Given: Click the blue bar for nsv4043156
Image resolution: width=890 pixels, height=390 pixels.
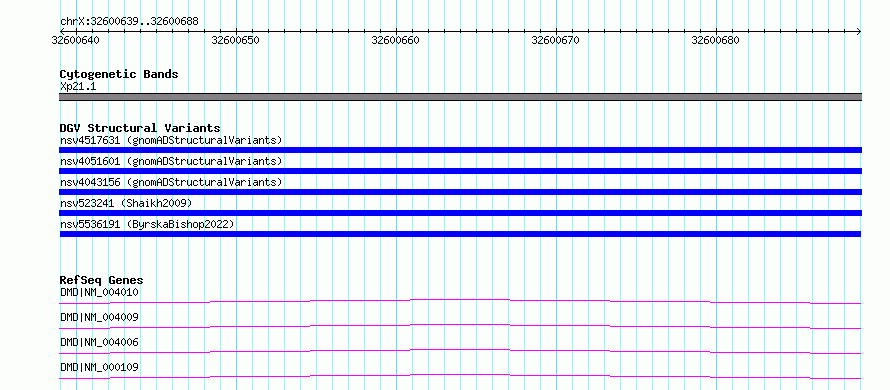Looking at the screenshot, I should coord(460,192).
